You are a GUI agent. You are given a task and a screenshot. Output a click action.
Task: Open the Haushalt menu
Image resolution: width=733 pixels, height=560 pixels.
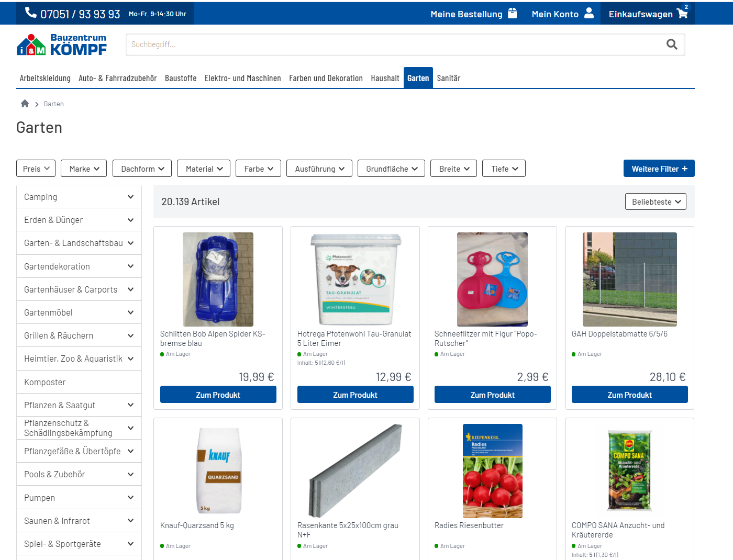tap(385, 78)
